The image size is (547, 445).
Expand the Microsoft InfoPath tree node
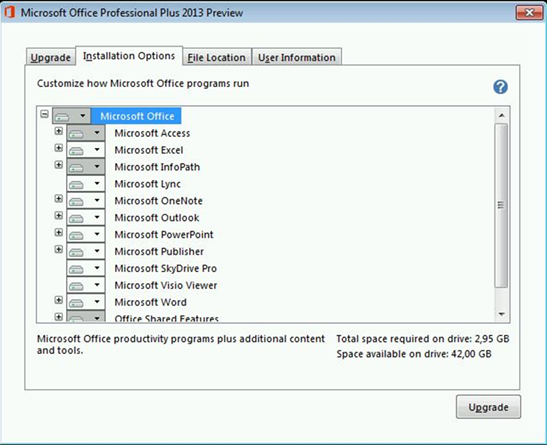point(59,165)
